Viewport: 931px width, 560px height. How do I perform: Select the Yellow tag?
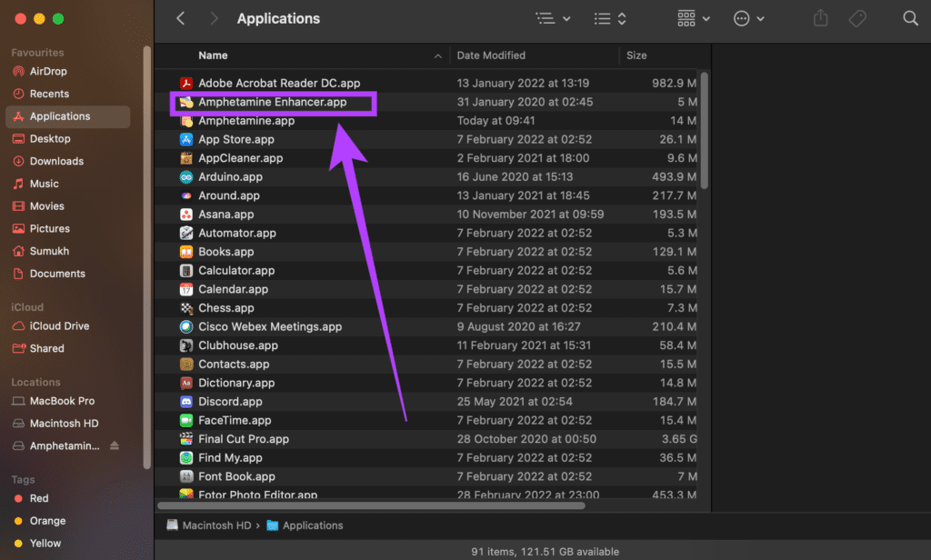[67, 544]
